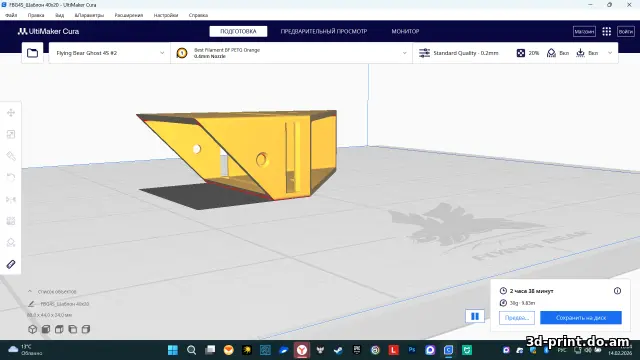640x360 pixels.
Task: Switch to the ПРЕДВАРИТЕЛЬНЫЙ ПРОСМОТР tab
Action: [x=324, y=31]
